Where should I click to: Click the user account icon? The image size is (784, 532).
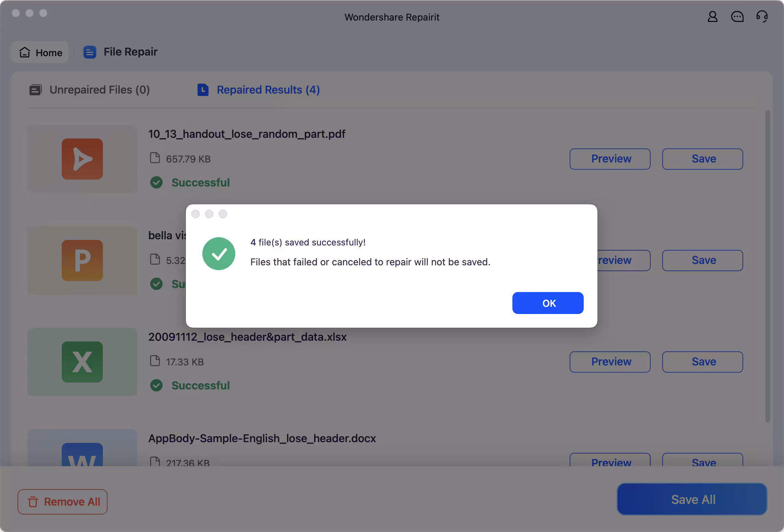click(x=712, y=16)
